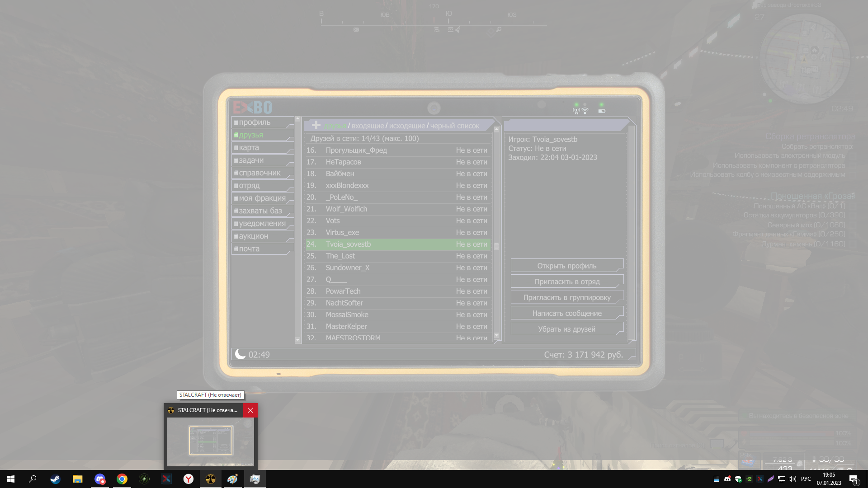Image resolution: width=868 pixels, height=488 pixels.
Task: Open File Explorer from the taskbar
Action: (77, 479)
